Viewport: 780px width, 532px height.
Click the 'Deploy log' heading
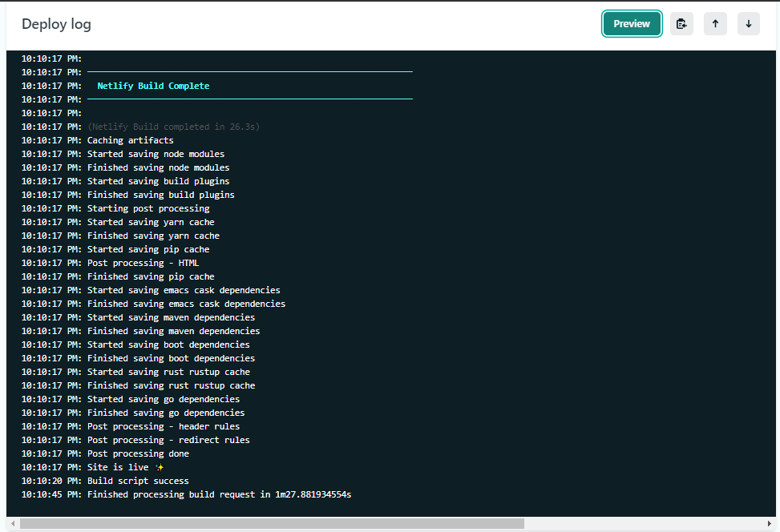(x=56, y=24)
